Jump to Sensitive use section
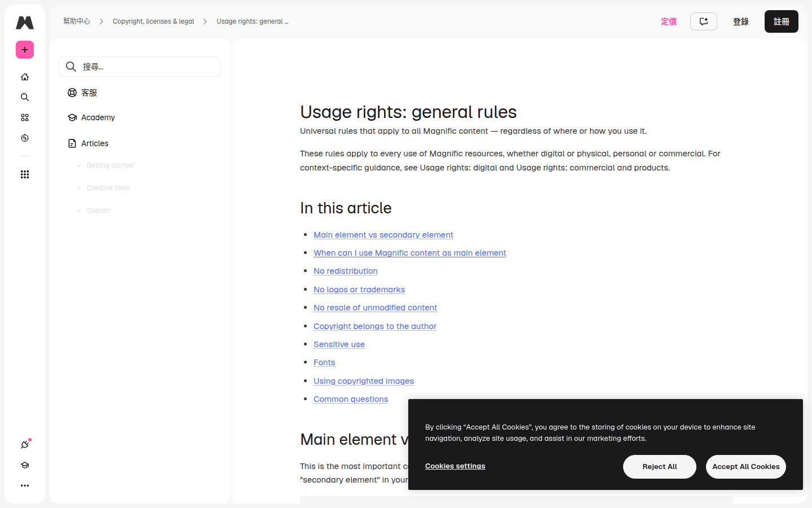Screen dimensions: 812x508 coord(339,344)
